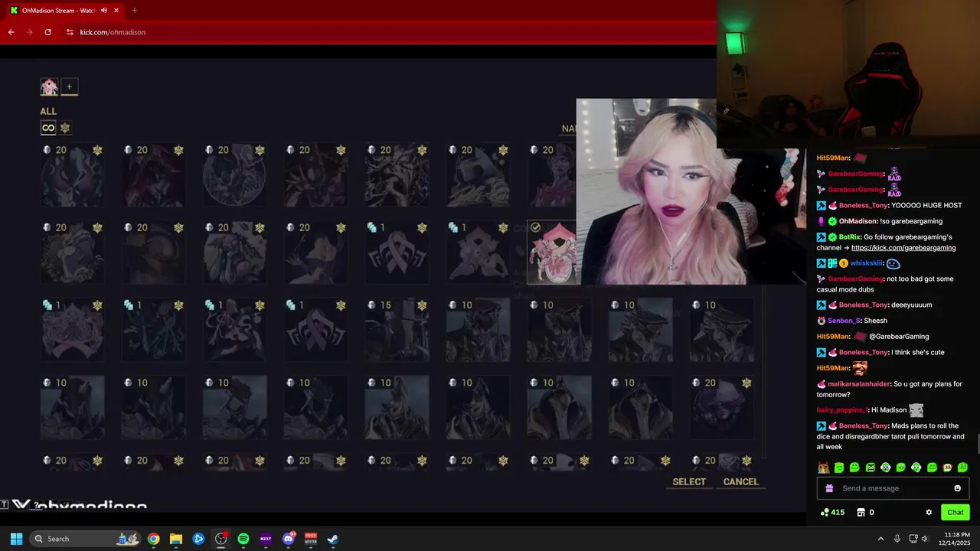Image resolution: width=980 pixels, height=551 pixels.
Task: Open the volume tray icon
Action: [925, 539]
